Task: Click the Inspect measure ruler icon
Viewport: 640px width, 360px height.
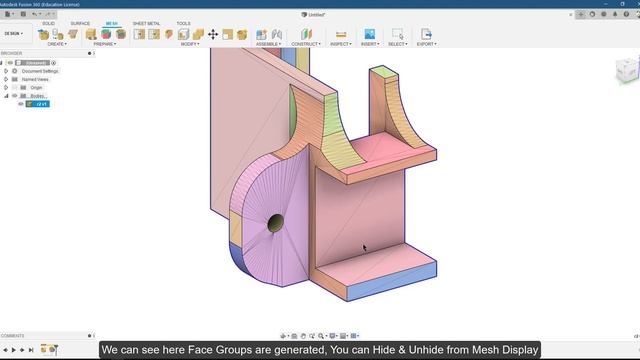Action: click(341, 34)
